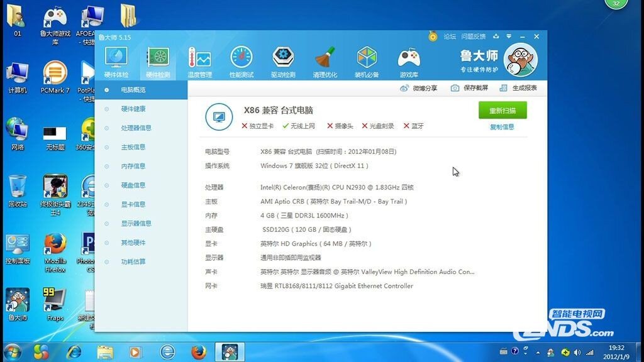Click the 光盘刻录 status indicator
Image resolution: width=644 pixels, height=362 pixels.
point(378,126)
